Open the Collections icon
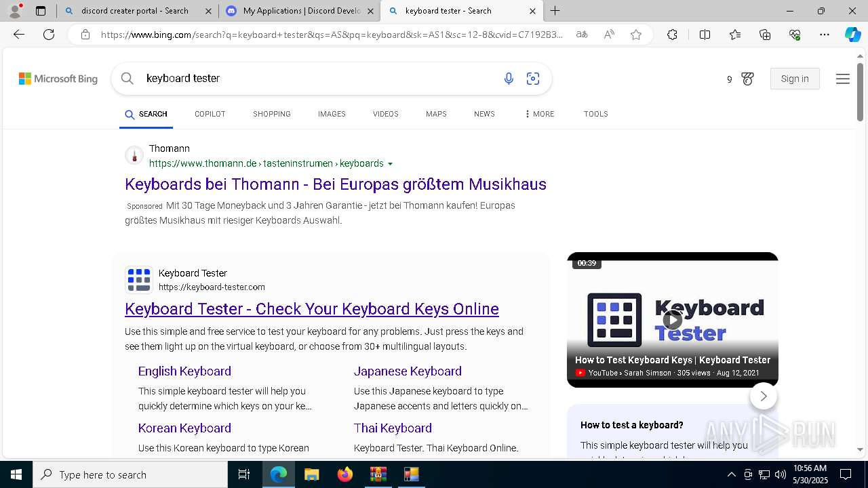868x488 pixels. click(765, 35)
